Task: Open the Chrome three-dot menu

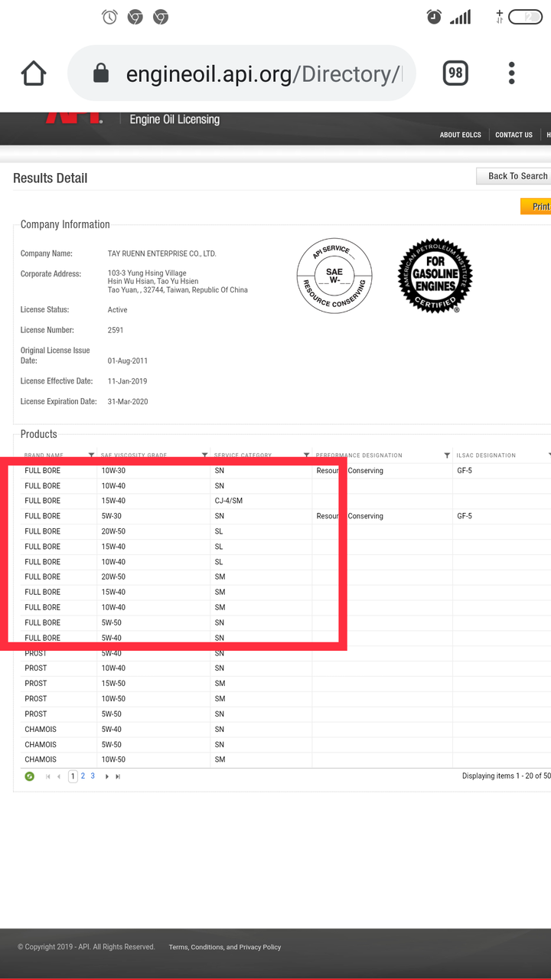Action: pos(512,73)
